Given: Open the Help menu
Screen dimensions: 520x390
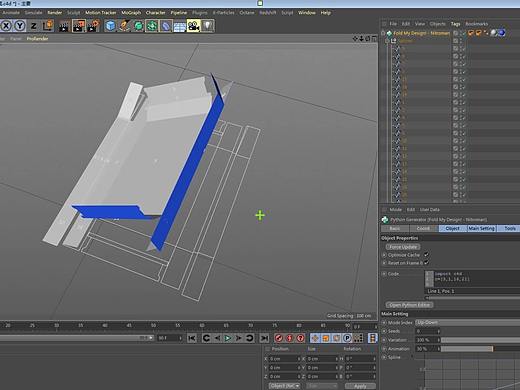Looking at the screenshot, I should pyautogui.click(x=326, y=13).
